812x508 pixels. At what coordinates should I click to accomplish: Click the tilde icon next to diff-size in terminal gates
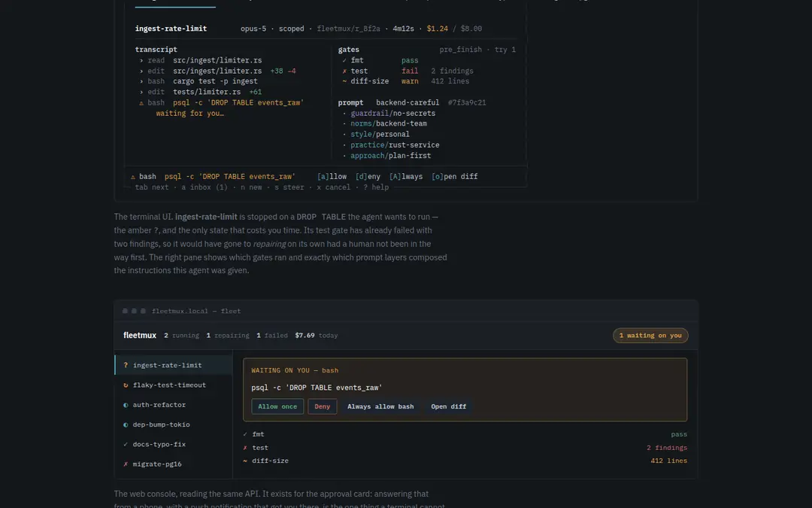point(344,81)
